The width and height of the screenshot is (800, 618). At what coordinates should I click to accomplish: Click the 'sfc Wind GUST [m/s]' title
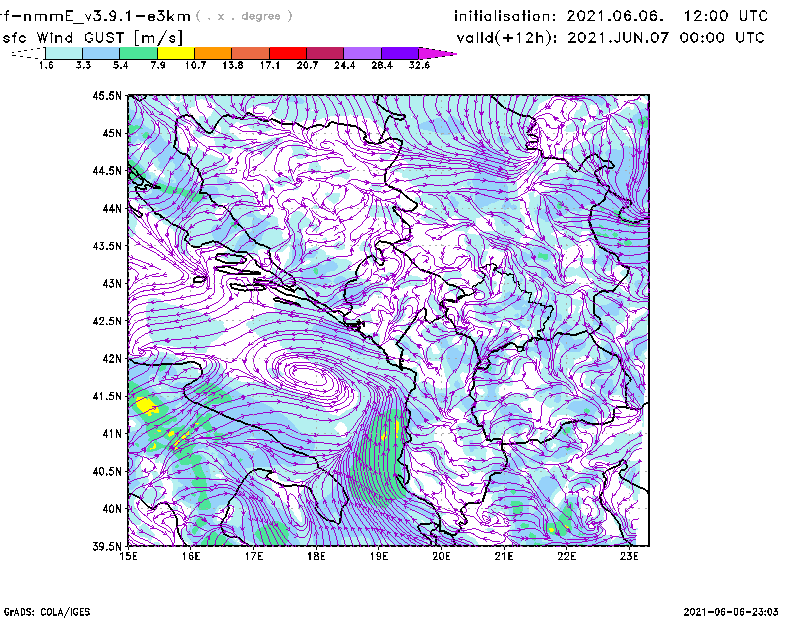(92, 38)
